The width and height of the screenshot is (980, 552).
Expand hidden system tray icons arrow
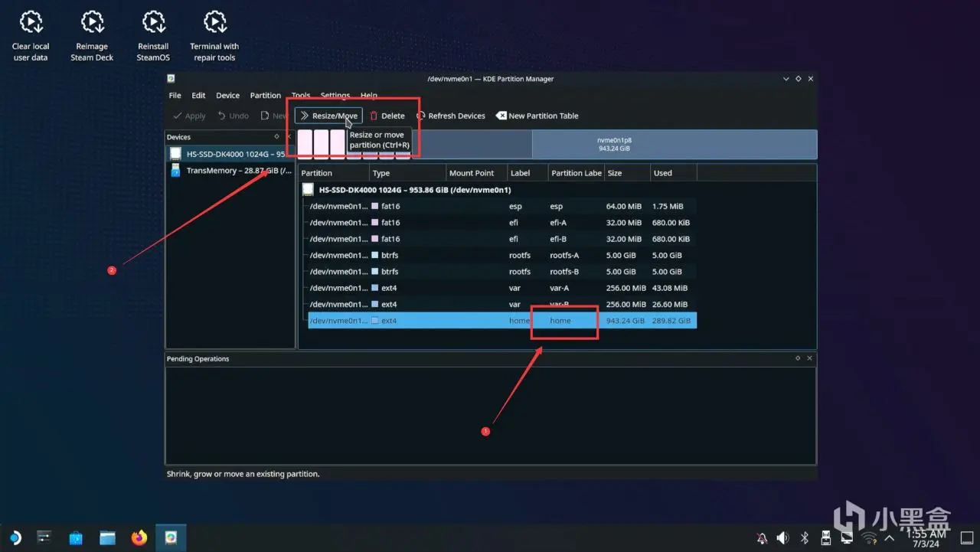[887, 538]
